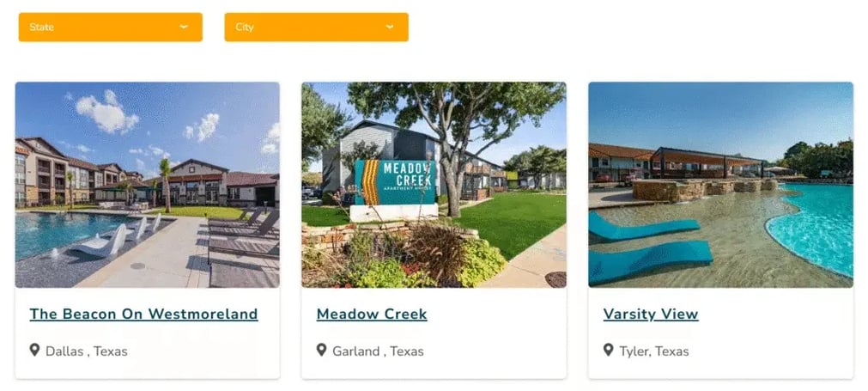
Task: Click the location pin beside Dallas, Texas
Action: click(35, 350)
